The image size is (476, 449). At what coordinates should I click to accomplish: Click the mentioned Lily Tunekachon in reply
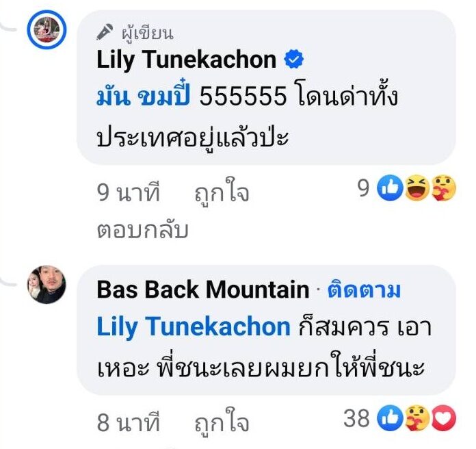click(194, 326)
